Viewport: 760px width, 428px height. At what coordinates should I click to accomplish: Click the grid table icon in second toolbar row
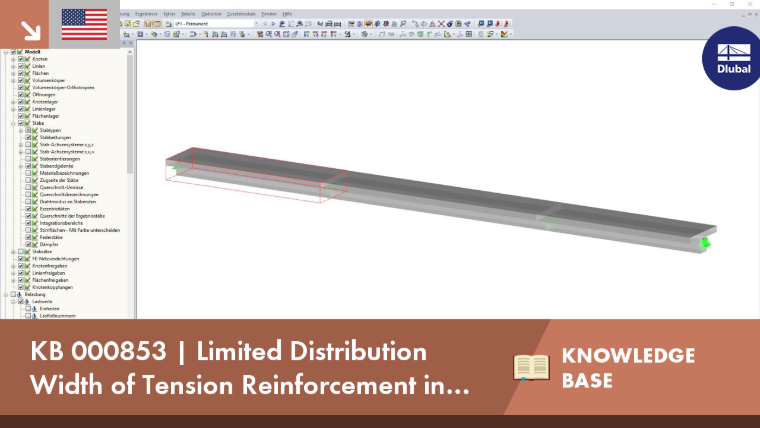(469, 34)
